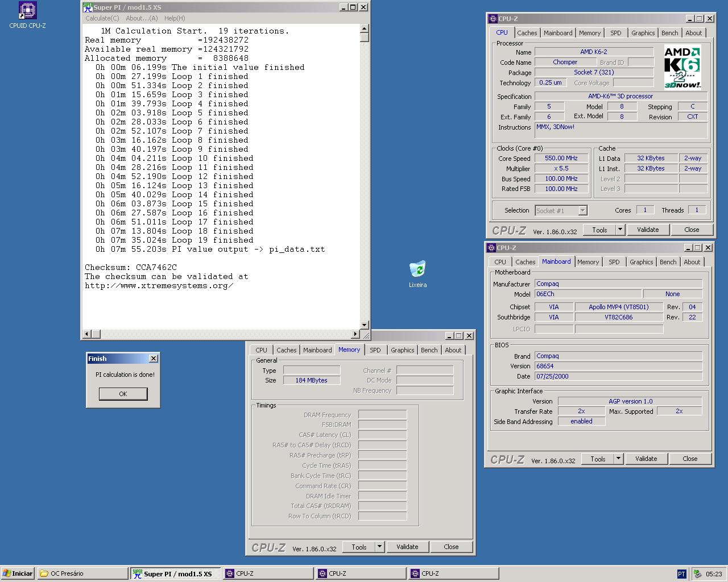728x582 pixels.
Task: Click the Super PI title bar icon
Action: [88, 7]
